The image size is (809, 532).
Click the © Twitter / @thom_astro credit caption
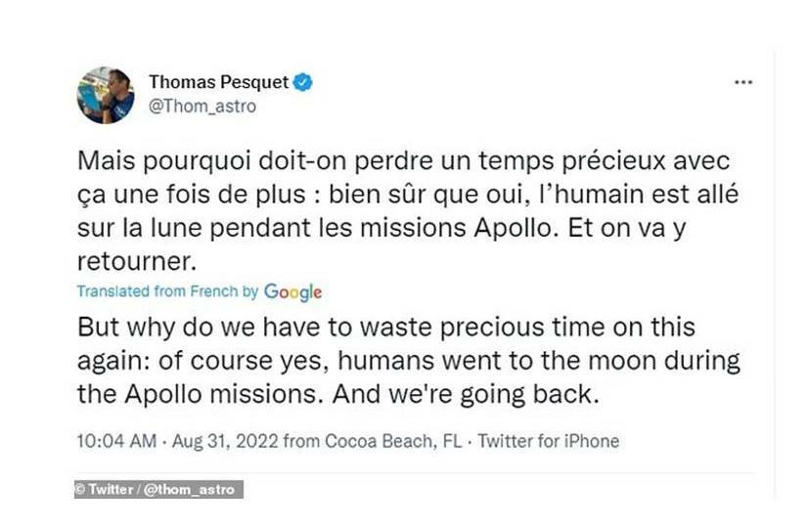point(157,489)
